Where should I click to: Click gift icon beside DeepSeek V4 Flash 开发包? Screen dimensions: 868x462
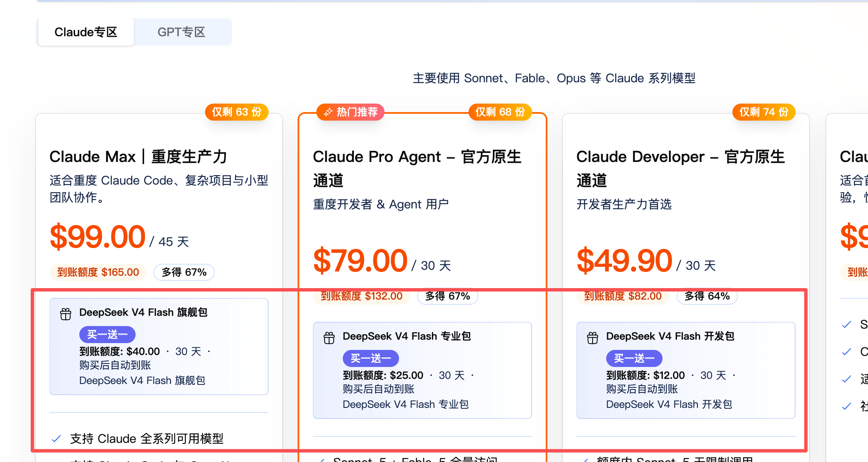[x=593, y=338]
